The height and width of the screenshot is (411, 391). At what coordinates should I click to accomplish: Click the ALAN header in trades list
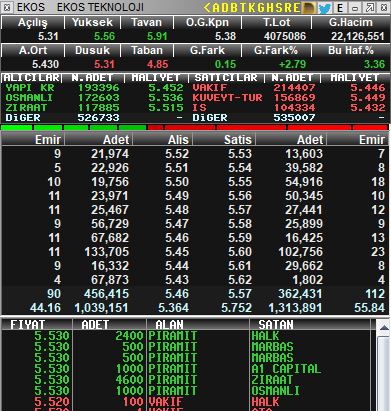tap(197, 325)
